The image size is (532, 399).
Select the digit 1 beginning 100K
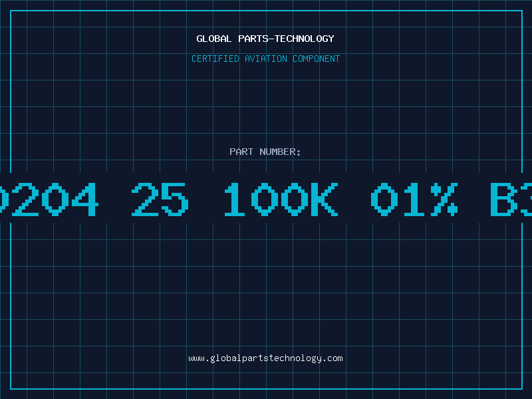click(x=235, y=199)
